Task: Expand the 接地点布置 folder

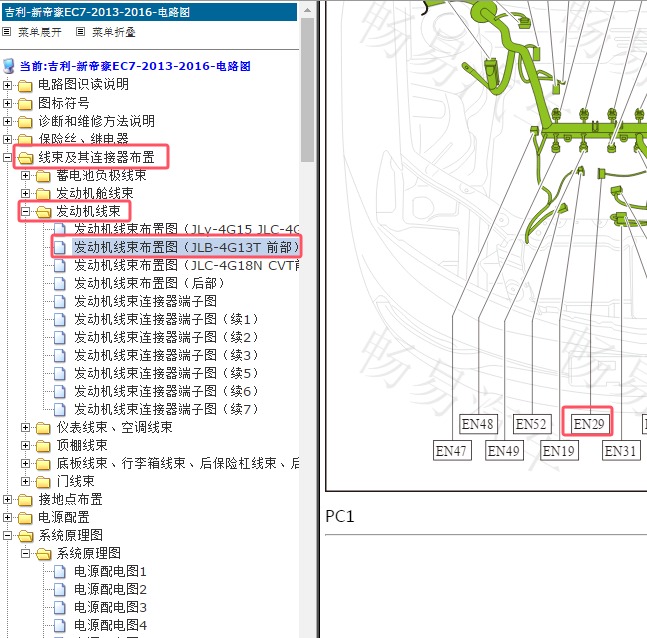Action: click(x=7, y=499)
